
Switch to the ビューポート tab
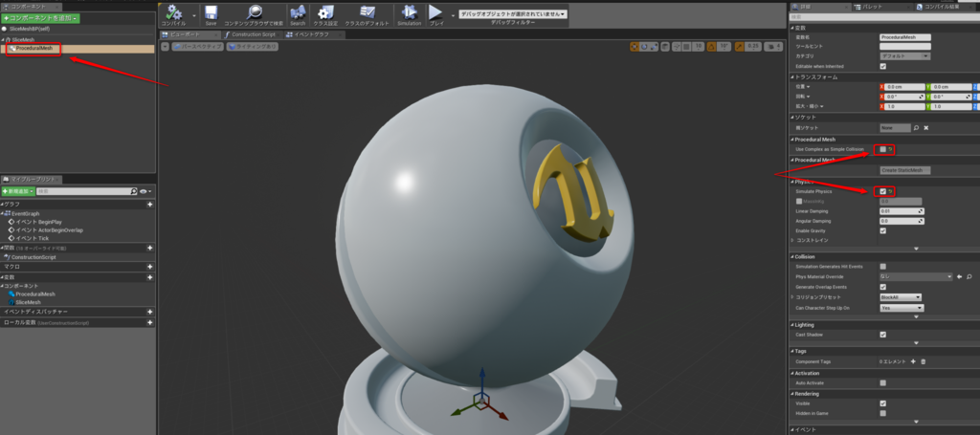[x=189, y=34]
